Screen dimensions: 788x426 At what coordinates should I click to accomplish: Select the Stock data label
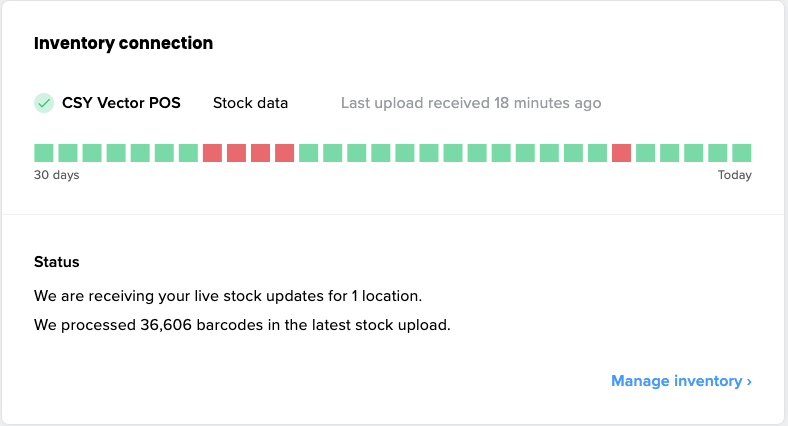pyautogui.click(x=250, y=103)
